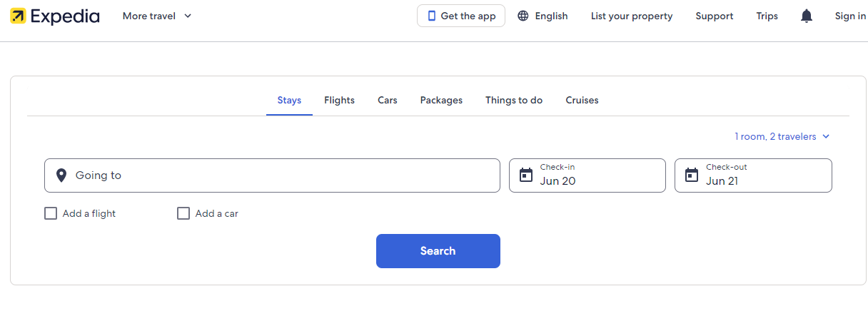Click the Expedia logo icon
This screenshot has width=868, height=311.
[19, 16]
